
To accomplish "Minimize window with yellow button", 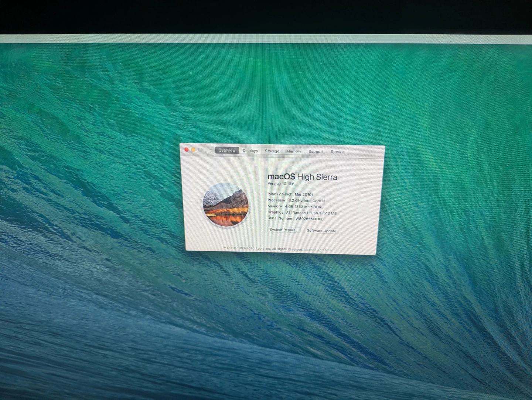I will (193, 150).
